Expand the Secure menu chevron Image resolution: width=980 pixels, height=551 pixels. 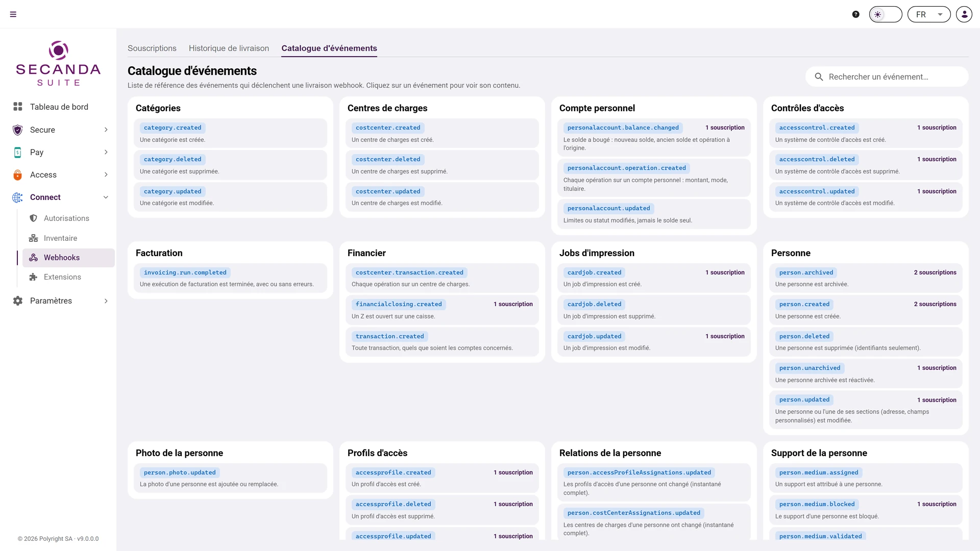click(x=106, y=130)
